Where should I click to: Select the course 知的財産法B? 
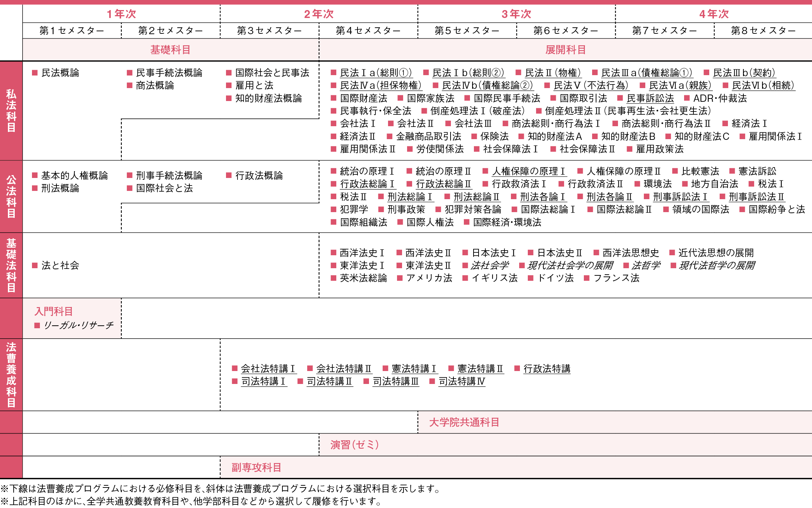click(x=628, y=136)
